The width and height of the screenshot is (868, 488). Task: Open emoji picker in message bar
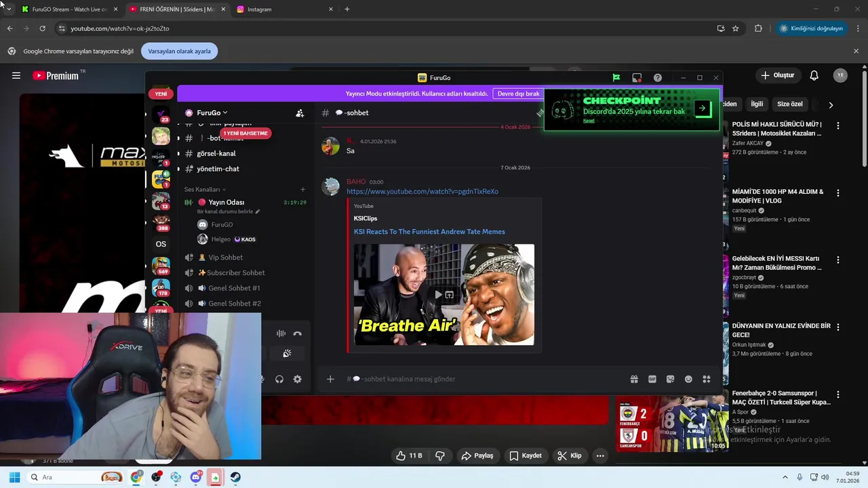tap(688, 380)
